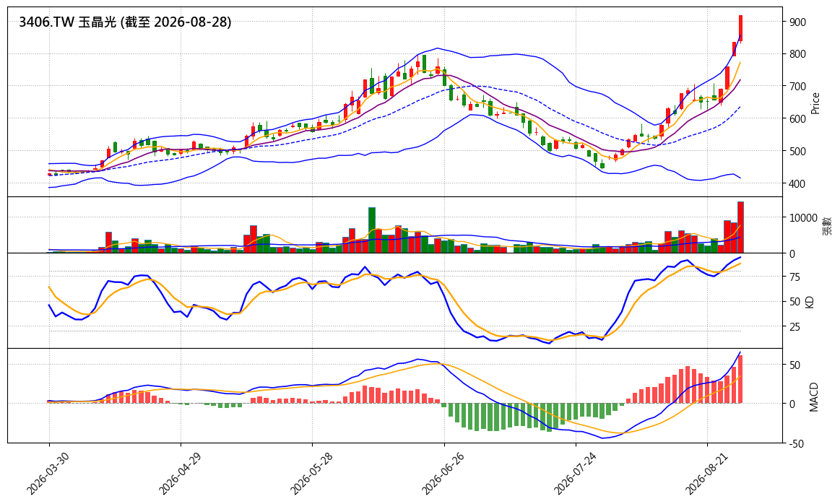Click the 50 tick on the KD axis
This screenshot has height=504, width=840.
(794, 302)
